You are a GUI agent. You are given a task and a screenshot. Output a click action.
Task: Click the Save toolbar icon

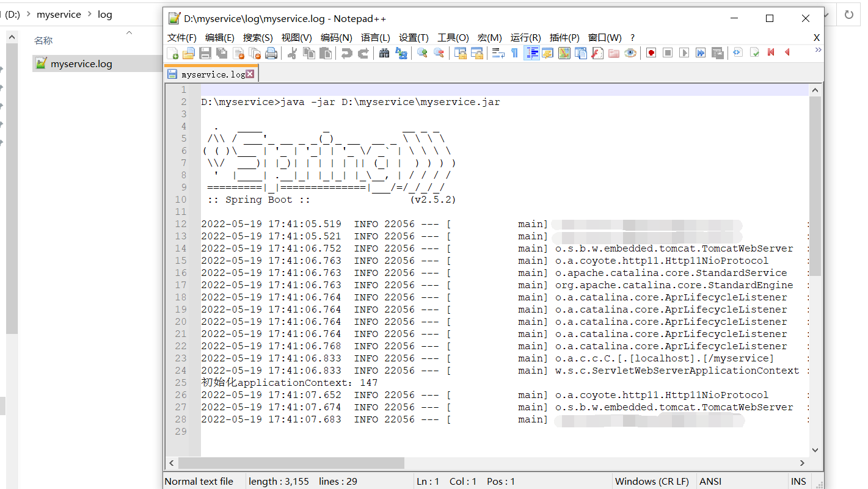pyautogui.click(x=206, y=53)
